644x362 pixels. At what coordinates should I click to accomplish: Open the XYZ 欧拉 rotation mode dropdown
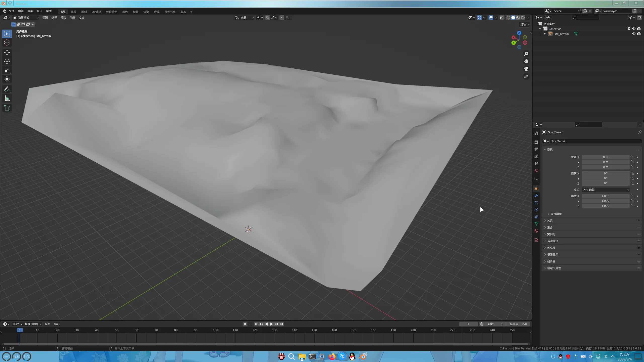tap(606, 190)
